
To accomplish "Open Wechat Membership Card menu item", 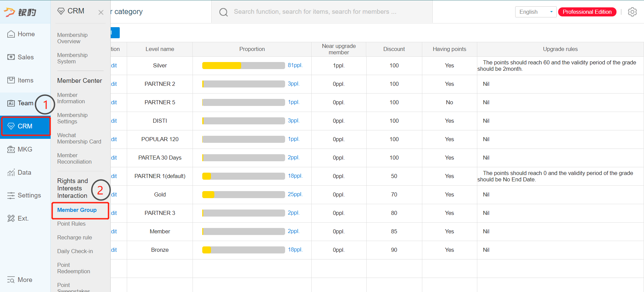I will (79, 138).
